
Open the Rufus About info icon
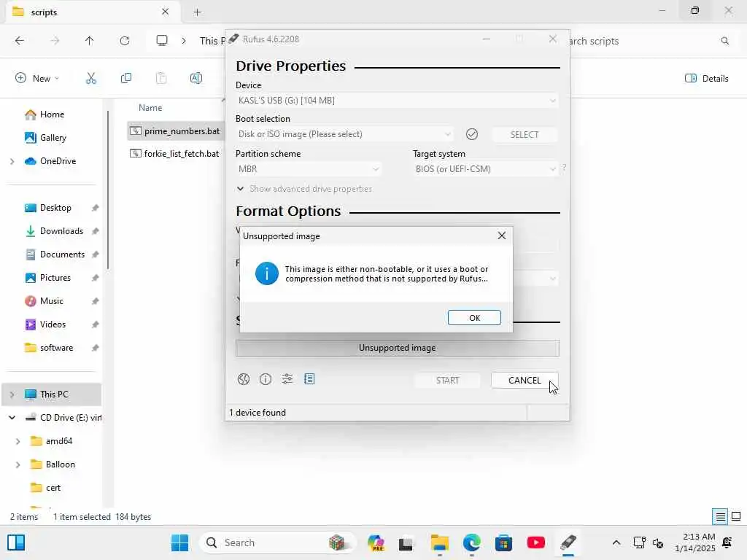(266, 379)
